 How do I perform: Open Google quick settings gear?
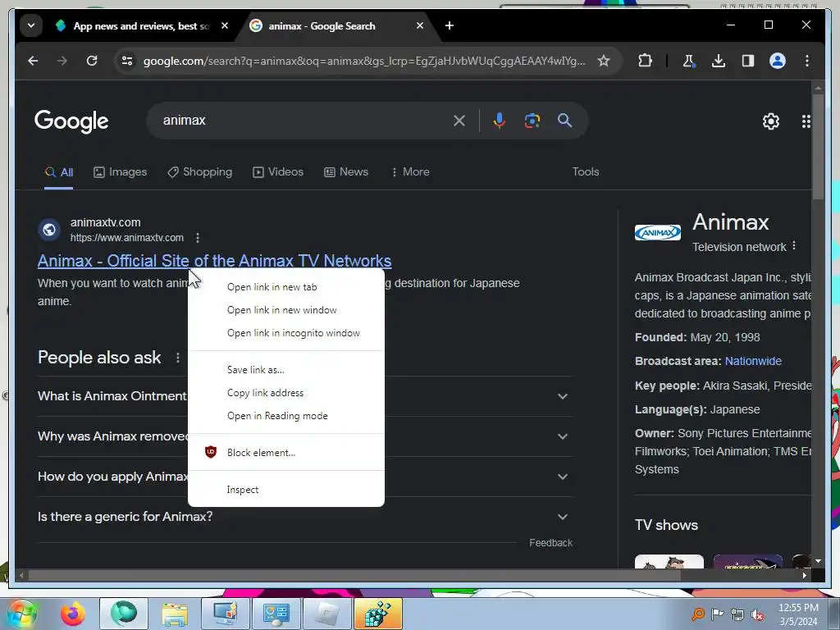coord(771,121)
